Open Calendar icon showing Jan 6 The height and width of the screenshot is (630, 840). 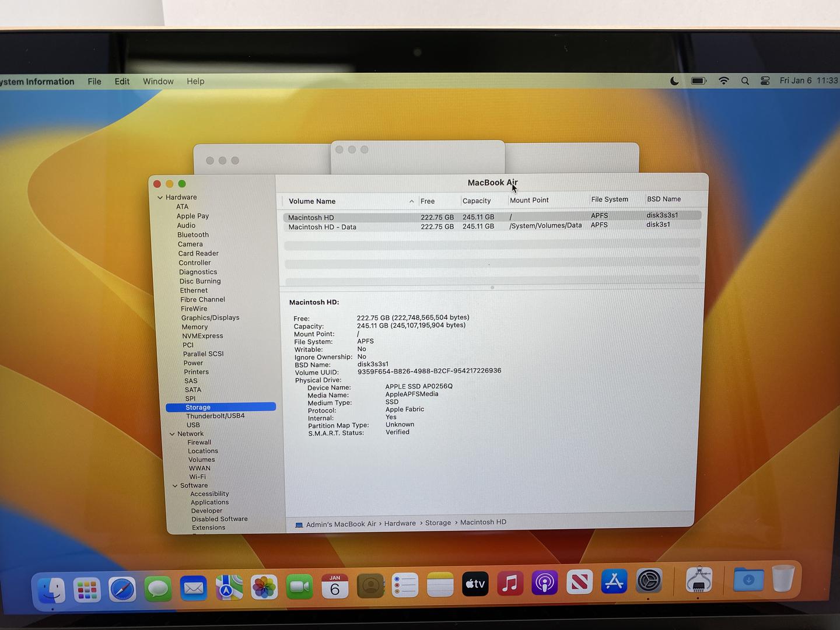click(335, 586)
